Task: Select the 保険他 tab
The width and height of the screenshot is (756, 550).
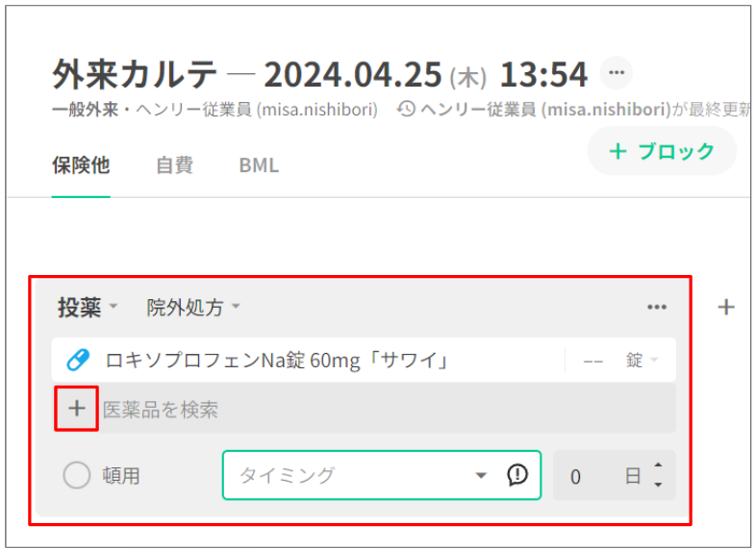Action: click(x=81, y=165)
